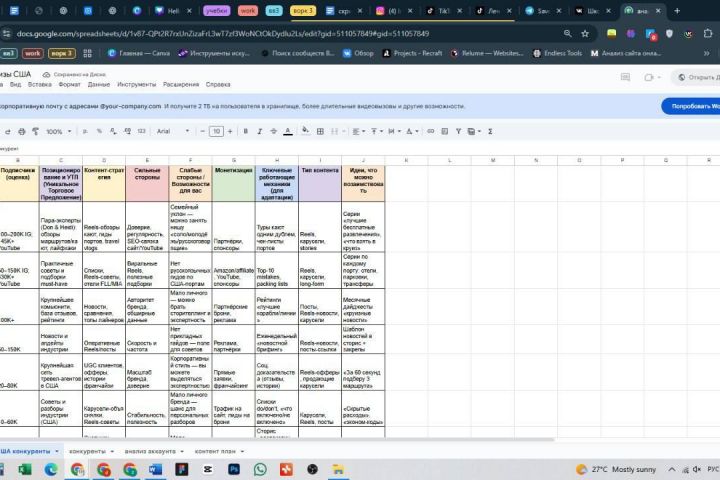720x480 pixels.
Task: Open the text color picker
Action: [x=288, y=131]
